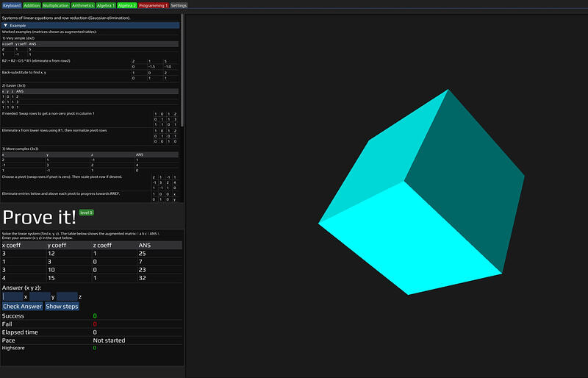Click the z coeff header in problem table

point(102,245)
